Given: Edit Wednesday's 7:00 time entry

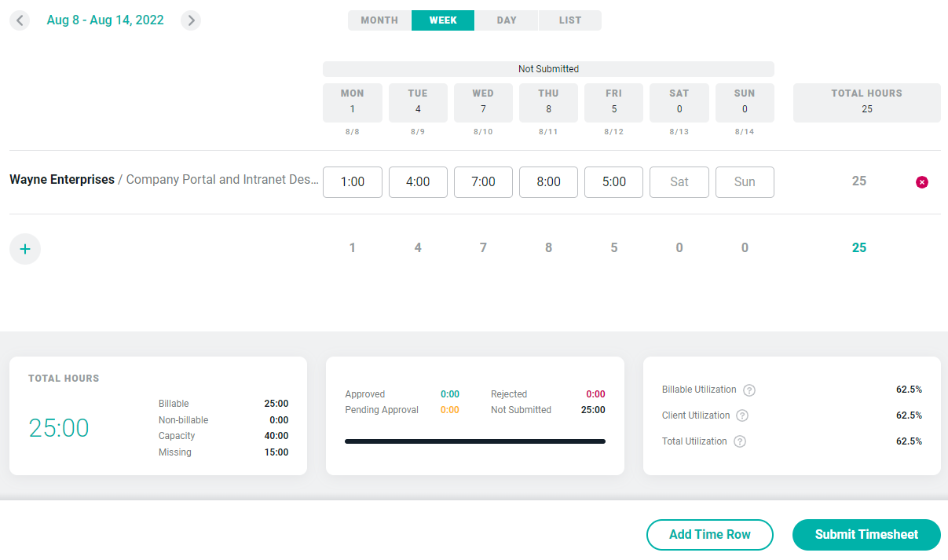Looking at the screenshot, I should click(483, 182).
